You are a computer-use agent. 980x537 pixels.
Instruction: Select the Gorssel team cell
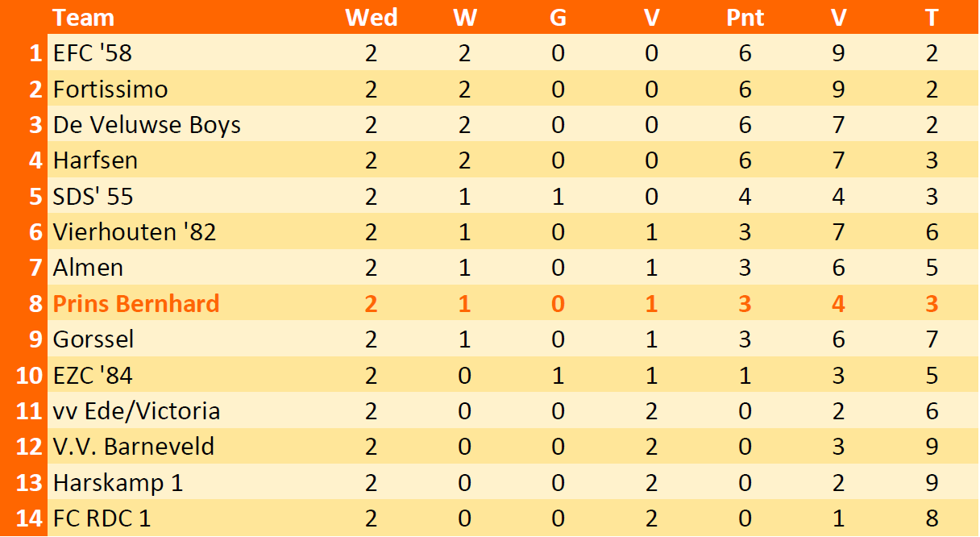93,339
